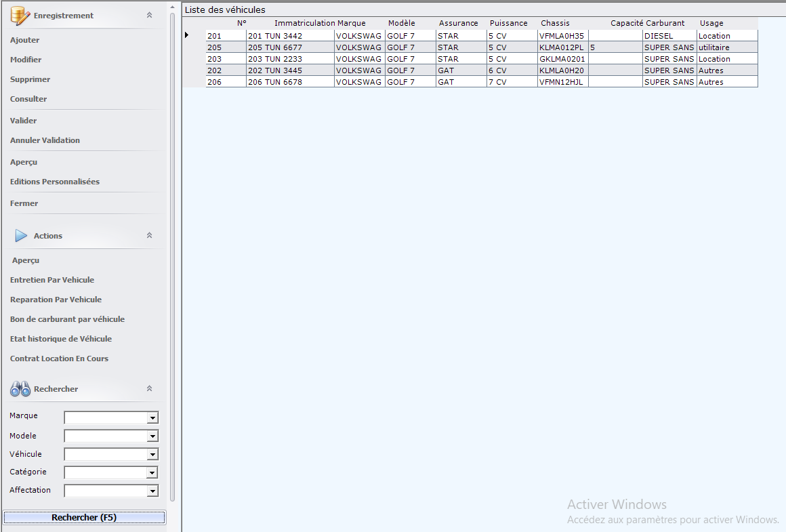Open Etat historique de Véhicule
Image resolution: width=786 pixels, height=532 pixels.
[x=61, y=339]
